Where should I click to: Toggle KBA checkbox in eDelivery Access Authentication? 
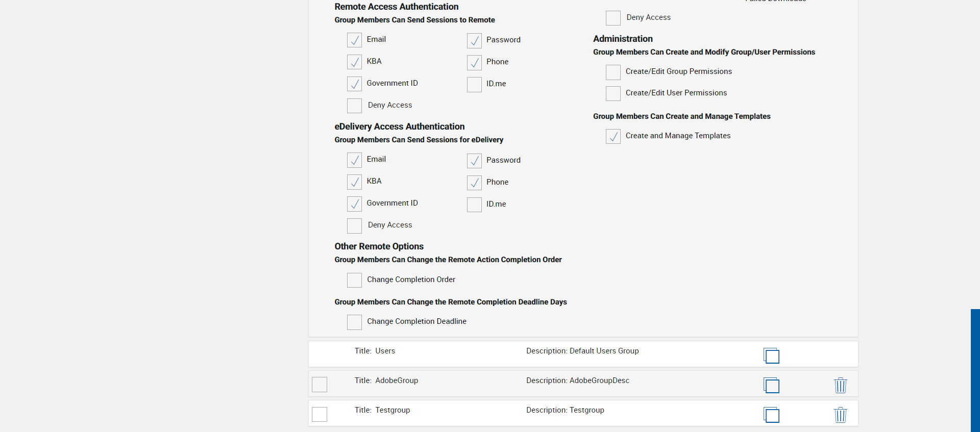click(x=354, y=182)
